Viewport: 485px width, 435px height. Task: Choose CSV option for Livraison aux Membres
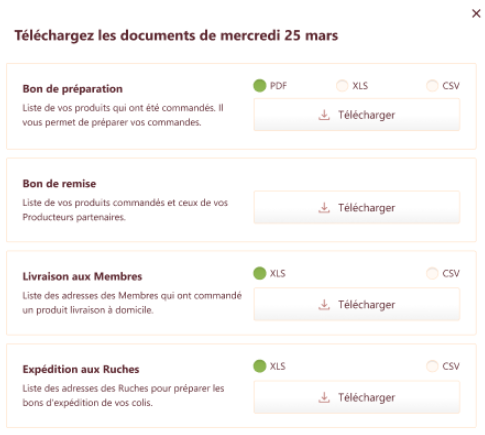click(432, 273)
